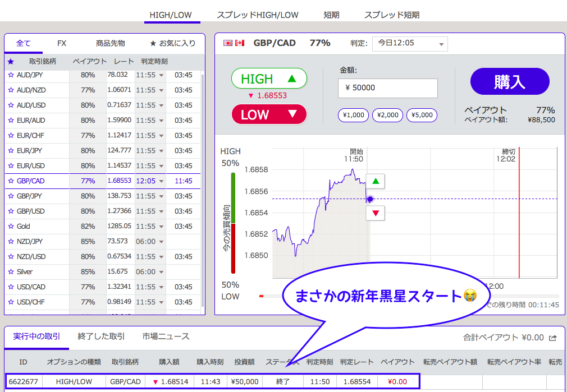Open the 終了した取引 tab

click(x=101, y=336)
